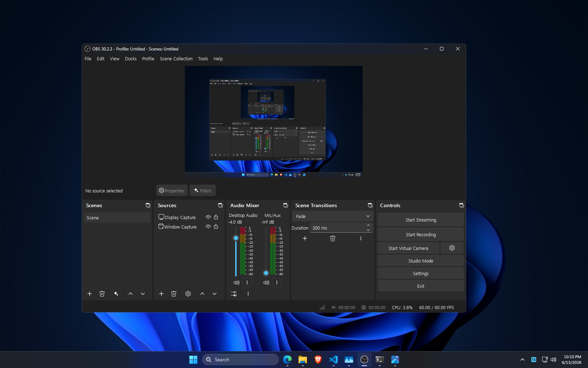The width and height of the screenshot is (588, 368).
Task: Pop out the Audio Mixer dock
Action: (286, 205)
